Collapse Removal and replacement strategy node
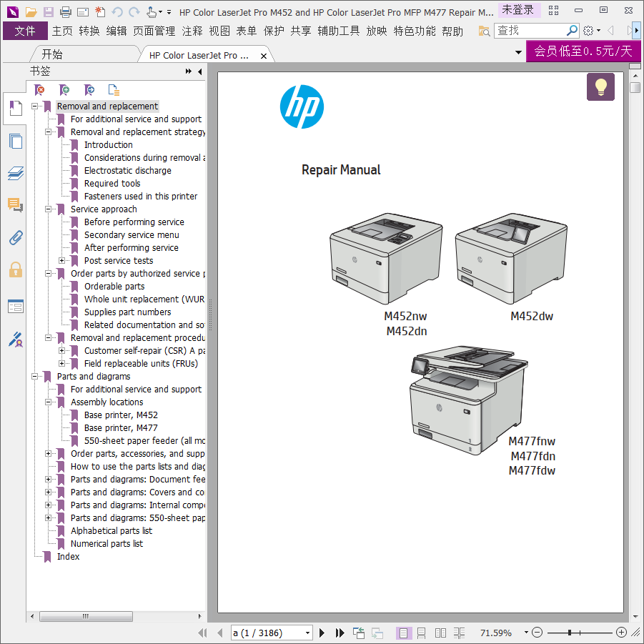 click(48, 132)
